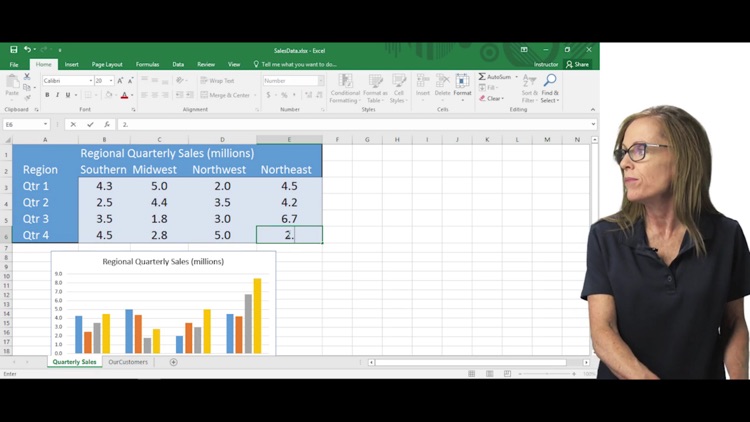Collapse the ribbon with the caret arrow

(x=593, y=110)
